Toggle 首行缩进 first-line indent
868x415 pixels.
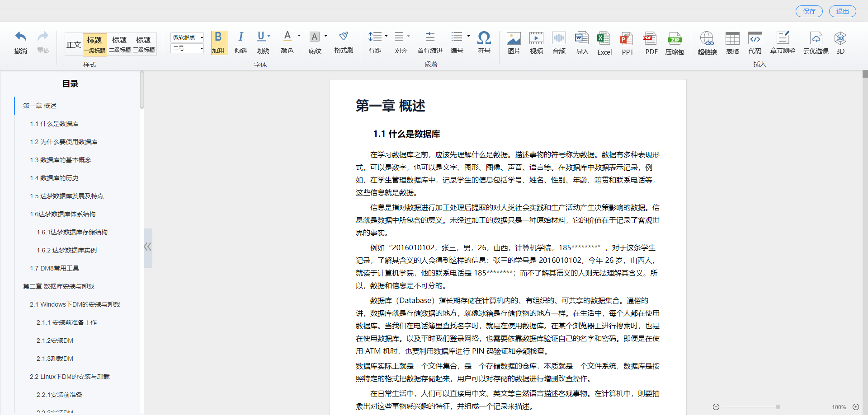pos(430,37)
